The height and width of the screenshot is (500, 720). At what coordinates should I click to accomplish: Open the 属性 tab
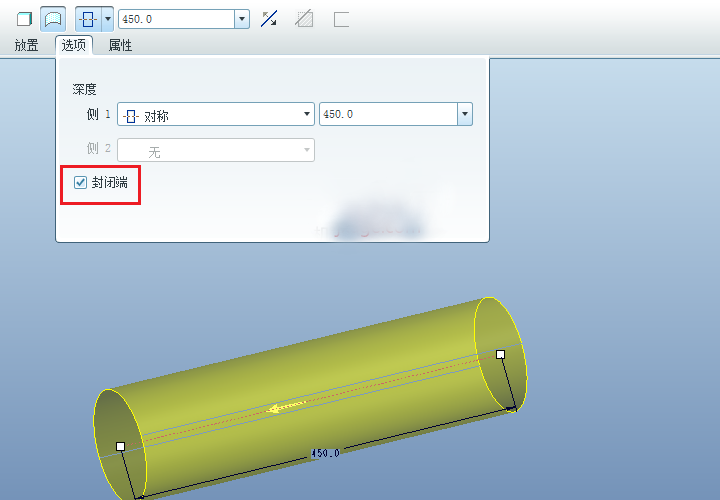click(x=120, y=45)
